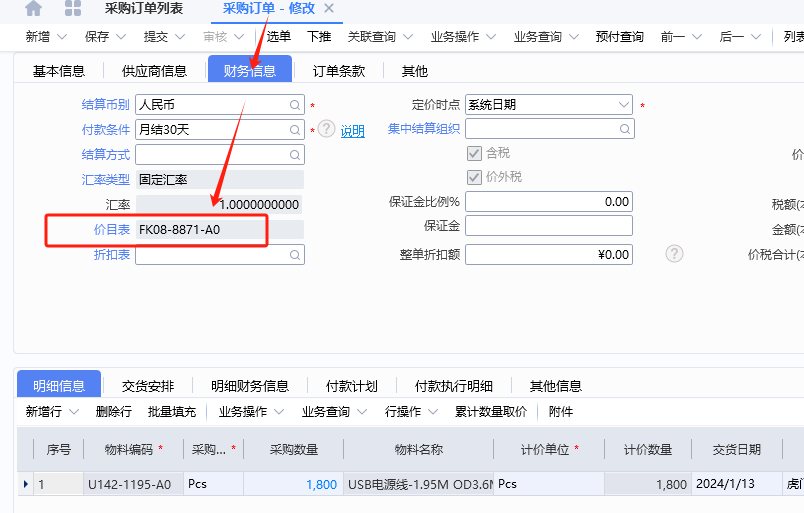The image size is (804, 513).
Task: Switch to the 基本信息 tab
Action: click(x=59, y=71)
